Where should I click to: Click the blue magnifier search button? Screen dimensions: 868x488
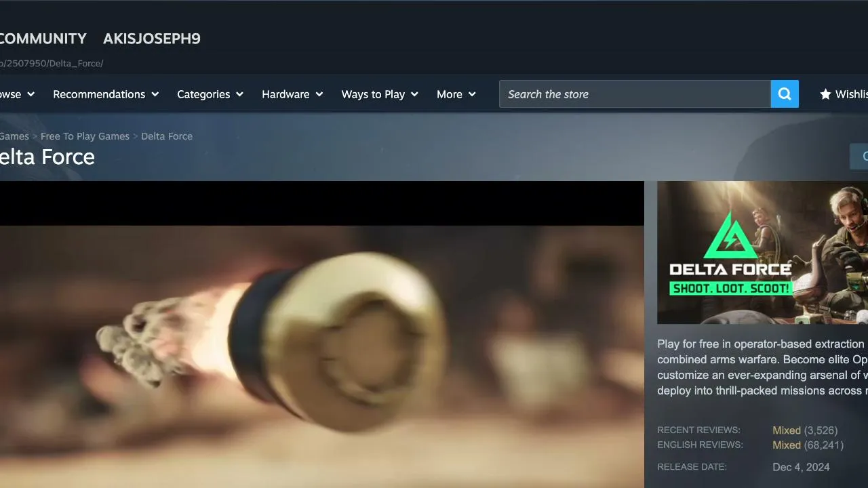point(785,94)
